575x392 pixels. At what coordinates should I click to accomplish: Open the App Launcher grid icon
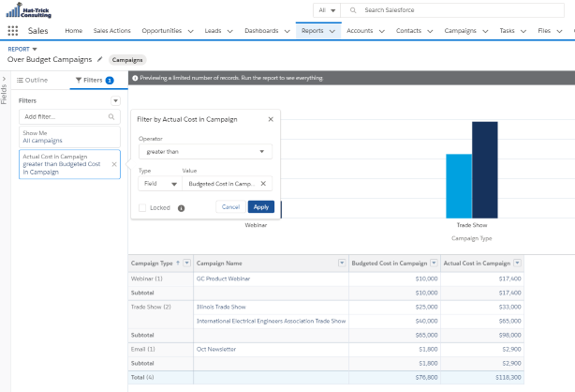pos(13,31)
